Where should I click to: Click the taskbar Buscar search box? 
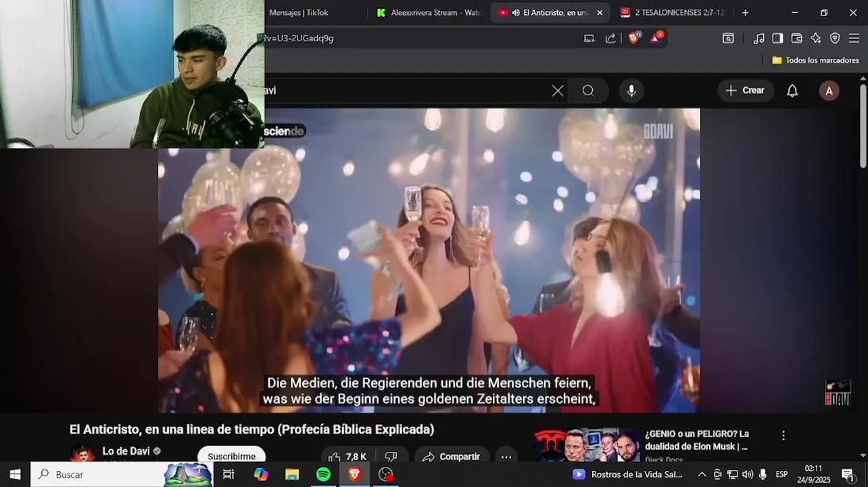click(122, 474)
